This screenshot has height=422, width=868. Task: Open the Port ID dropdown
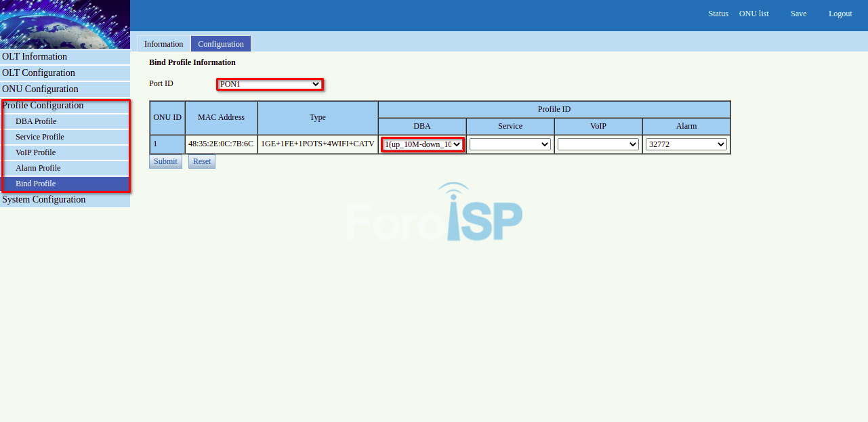270,84
